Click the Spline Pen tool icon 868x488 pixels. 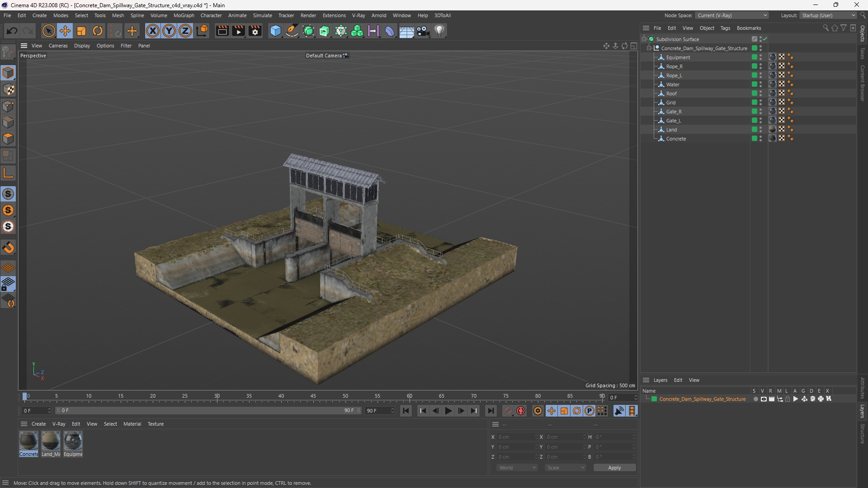pos(292,31)
